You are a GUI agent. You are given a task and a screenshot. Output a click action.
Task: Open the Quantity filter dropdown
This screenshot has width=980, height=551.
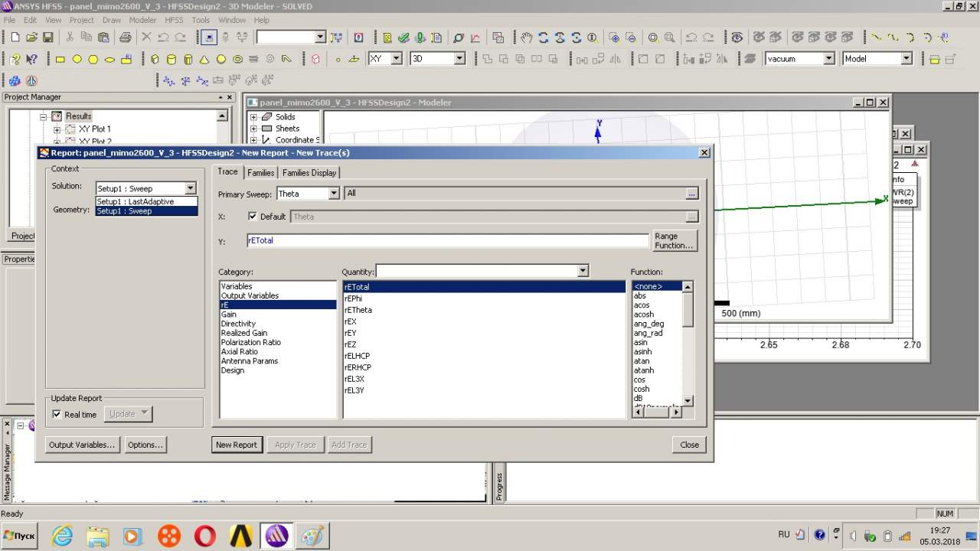click(x=583, y=271)
